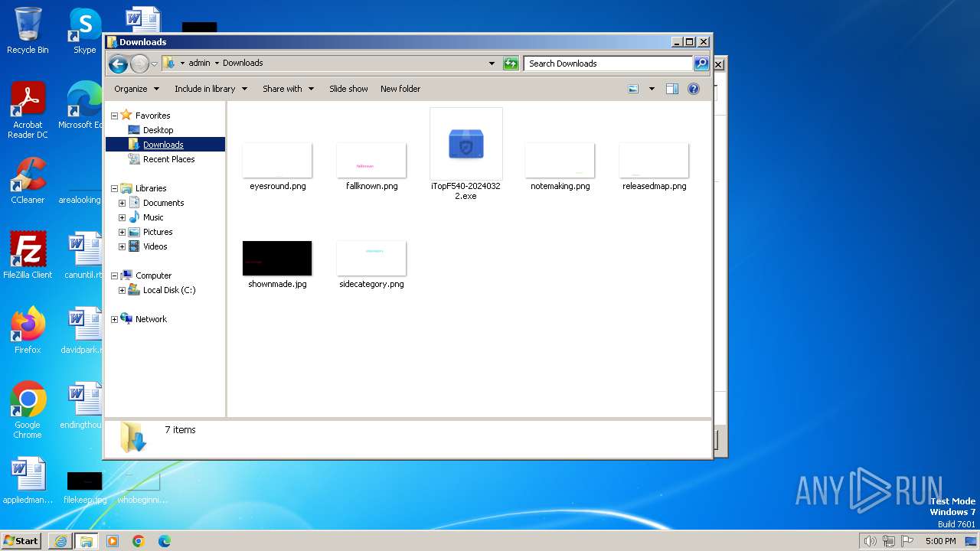
Task: Click the Explorer Forward arrow button
Action: pos(139,64)
